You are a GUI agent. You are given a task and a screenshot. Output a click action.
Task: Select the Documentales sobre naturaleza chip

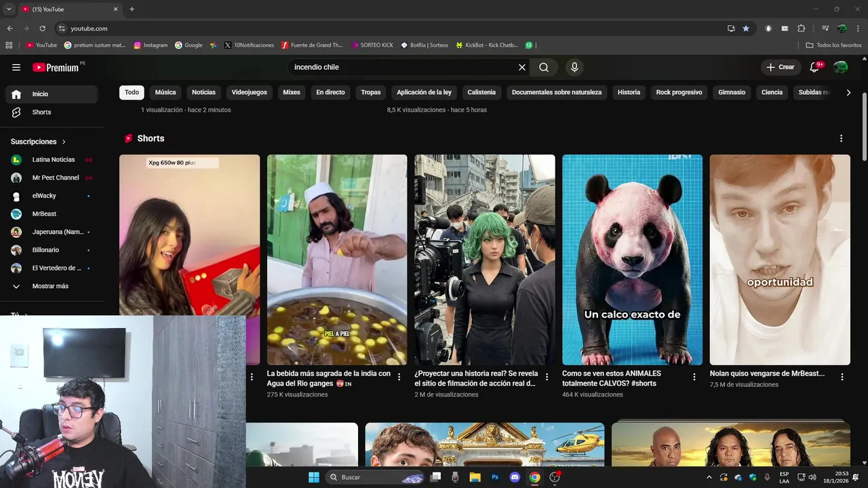point(557,92)
